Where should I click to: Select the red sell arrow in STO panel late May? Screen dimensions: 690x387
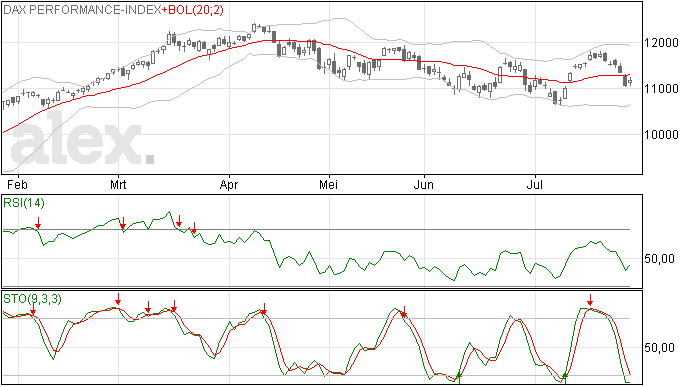tap(404, 312)
